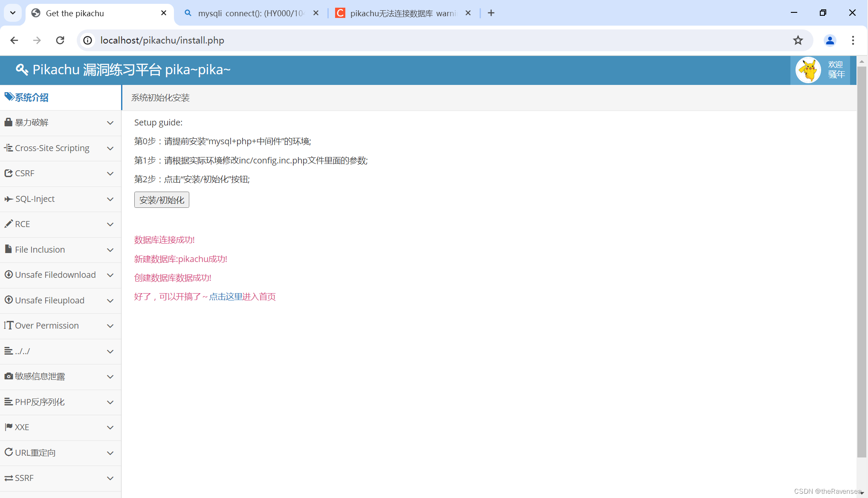Viewport: 868px width, 498px height.
Task: Select the Get the pikachu tab
Action: point(99,13)
